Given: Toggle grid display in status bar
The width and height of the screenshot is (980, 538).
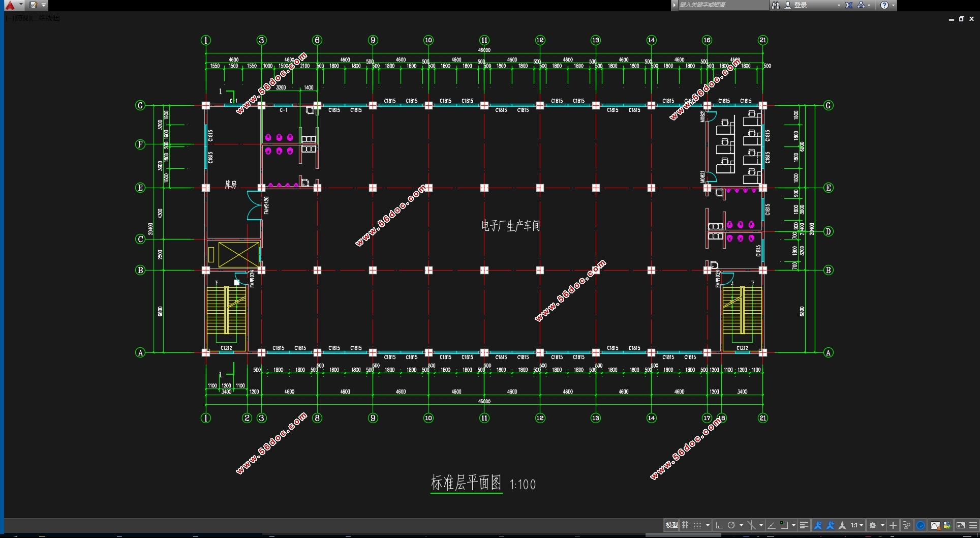Looking at the screenshot, I should tap(686, 525).
